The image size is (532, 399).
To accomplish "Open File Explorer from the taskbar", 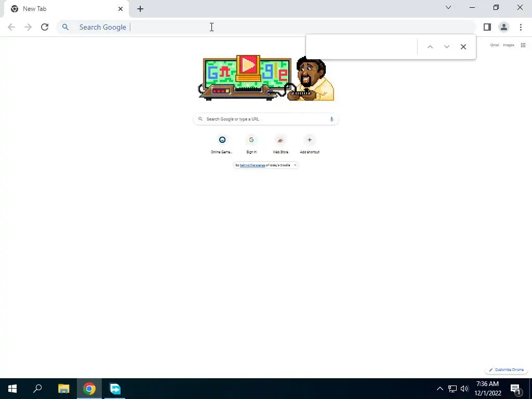I will (x=64, y=389).
